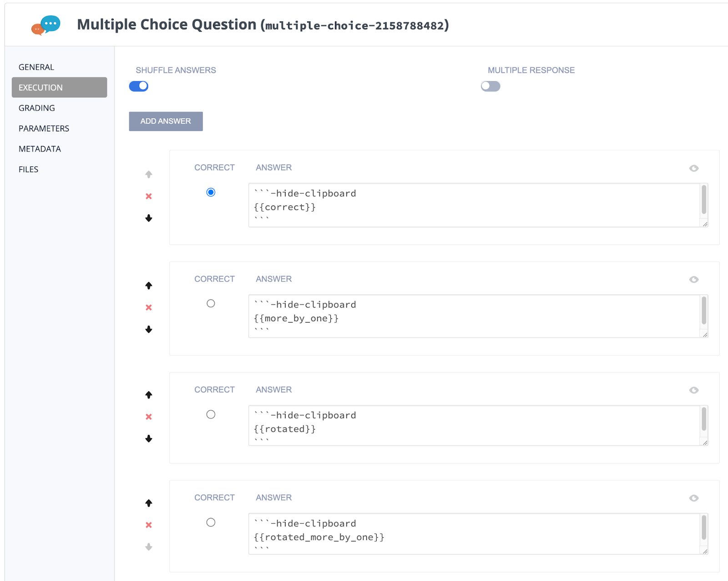Preview the {{rotated_more_by_one}} answer via eye icon
Screen dimensions: 728x581
coord(693,498)
